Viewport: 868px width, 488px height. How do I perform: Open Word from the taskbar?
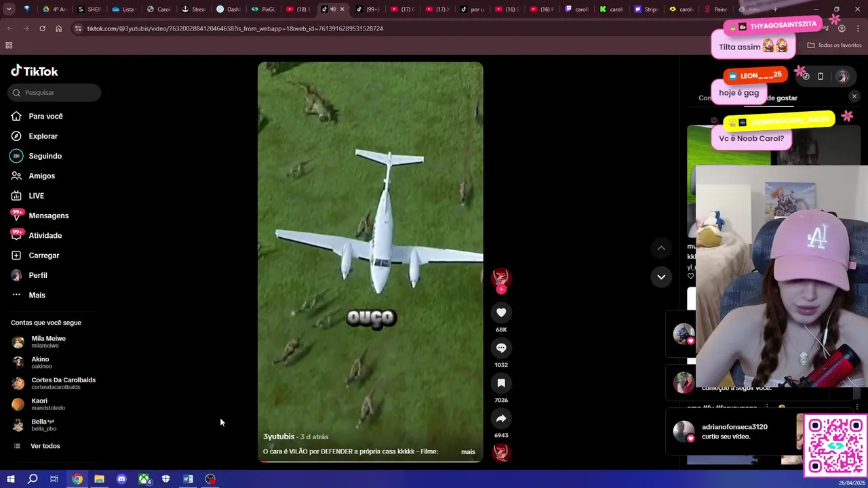(188, 479)
